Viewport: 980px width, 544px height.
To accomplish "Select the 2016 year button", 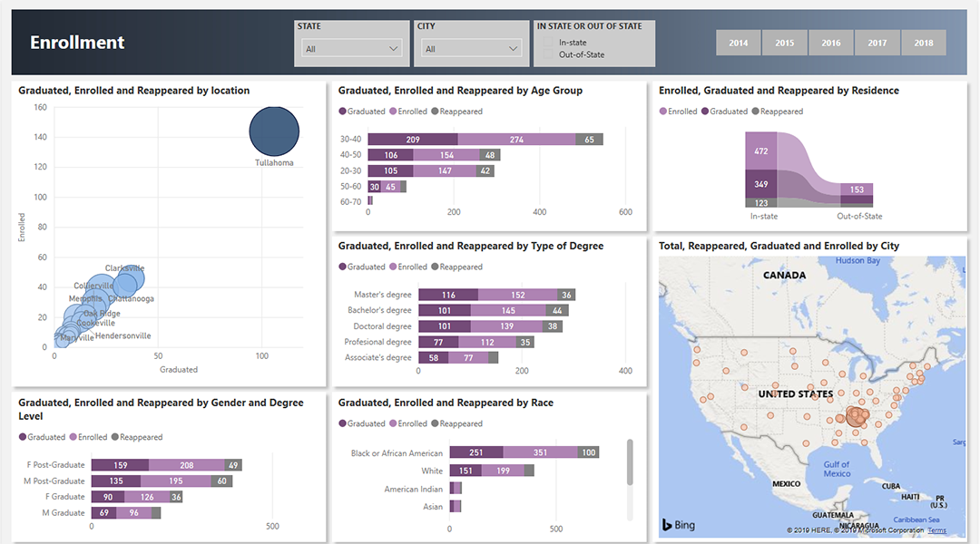I will [830, 44].
